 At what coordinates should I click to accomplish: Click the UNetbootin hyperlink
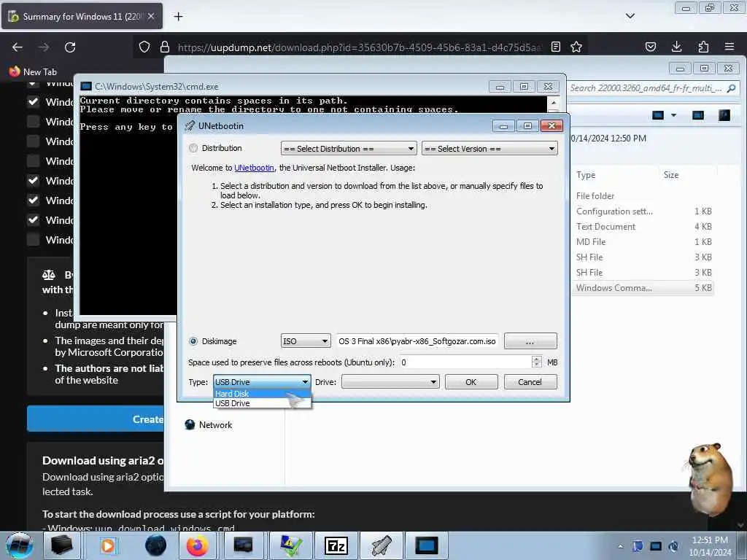pyautogui.click(x=254, y=168)
